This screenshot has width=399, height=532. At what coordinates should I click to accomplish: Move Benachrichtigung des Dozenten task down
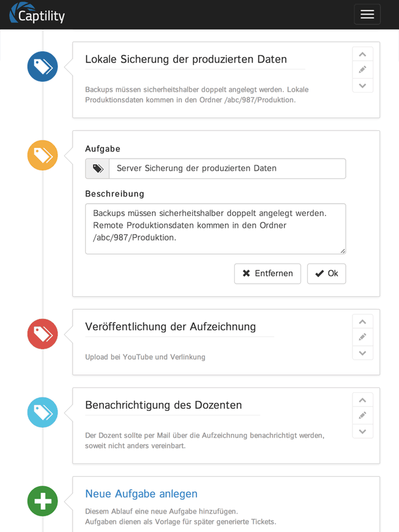coord(363,431)
